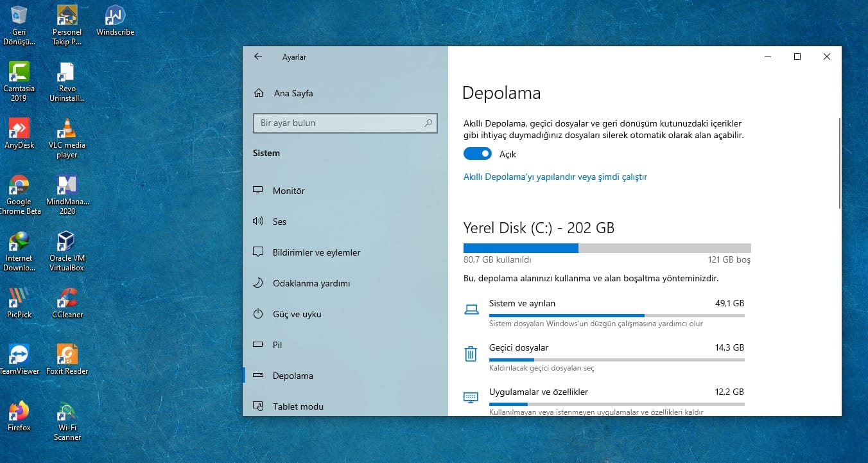The width and height of the screenshot is (868, 463).
Task: Click the 'Yerel Disk (C:) - 202 GB' heading
Action: click(539, 228)
